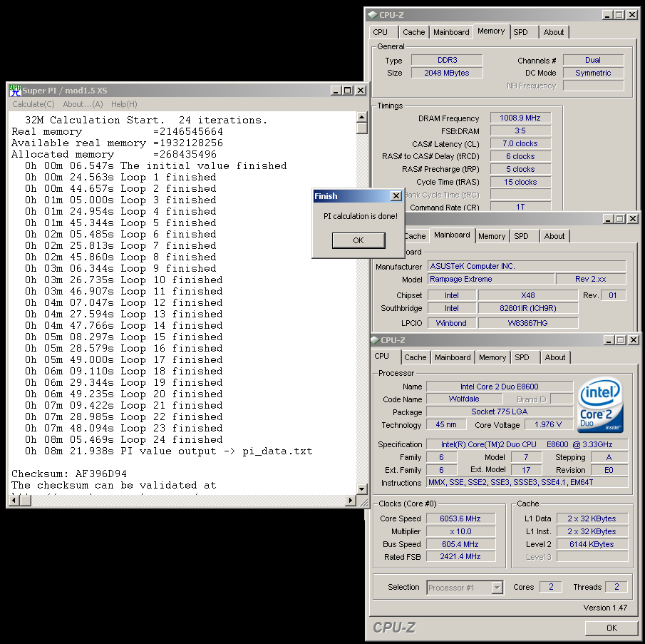Viewport: 645px width, 644px height.
Task: Click Super PI horizontal scrollbar right arrow
Action: 351,501
